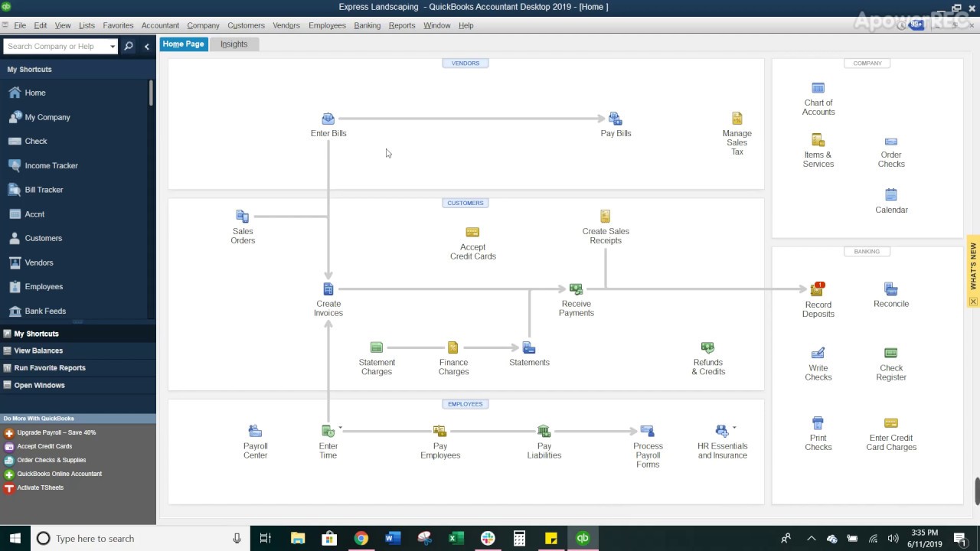Expand the Enter Time dropdown arrow
This screenshot has width=980, height=551.
(x=341, y=428)
